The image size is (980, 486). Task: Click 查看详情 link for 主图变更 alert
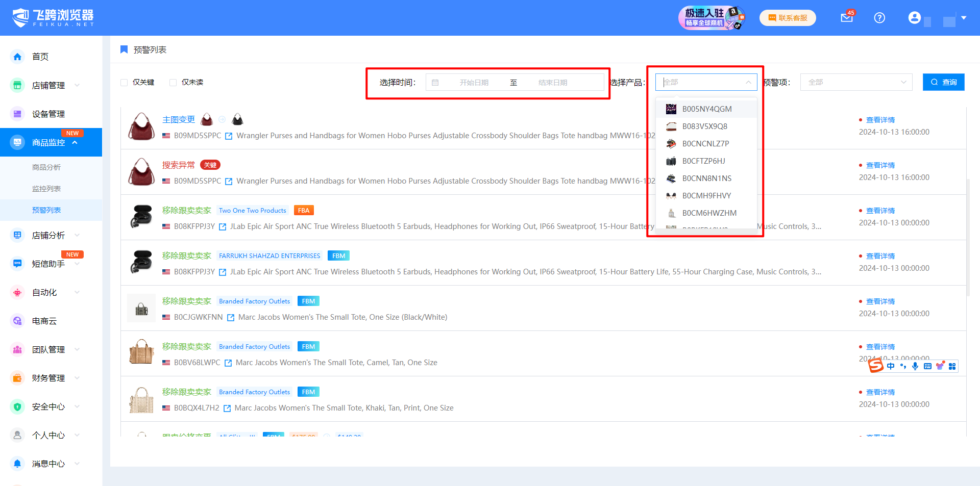click(x=880, y=120)
